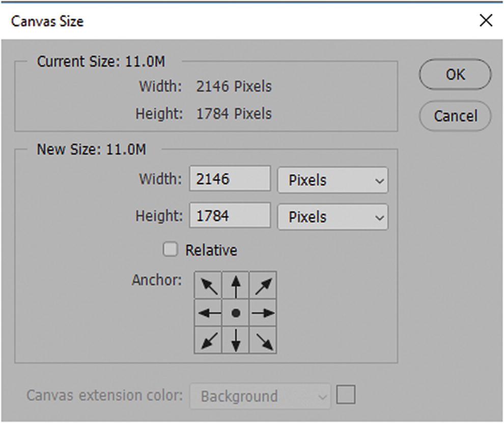Open the Width units dropdown
The image size is (504, 423).
[x=332, y=180]
